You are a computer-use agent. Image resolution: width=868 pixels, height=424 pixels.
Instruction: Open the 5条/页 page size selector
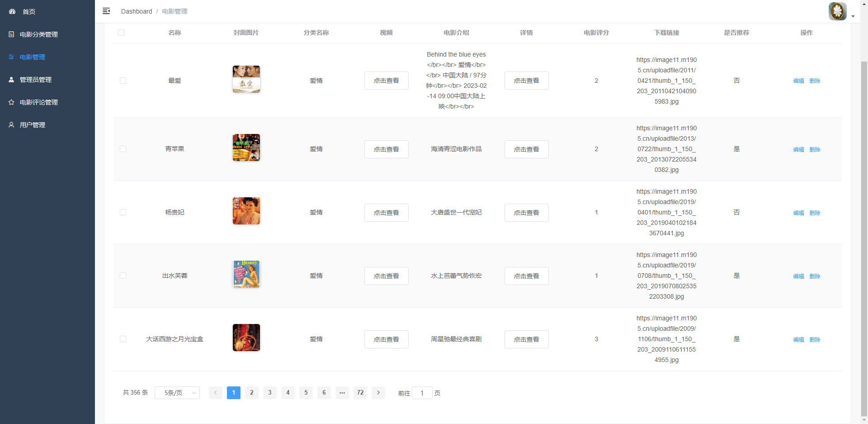pyautogui.click(x=177, y=393)
